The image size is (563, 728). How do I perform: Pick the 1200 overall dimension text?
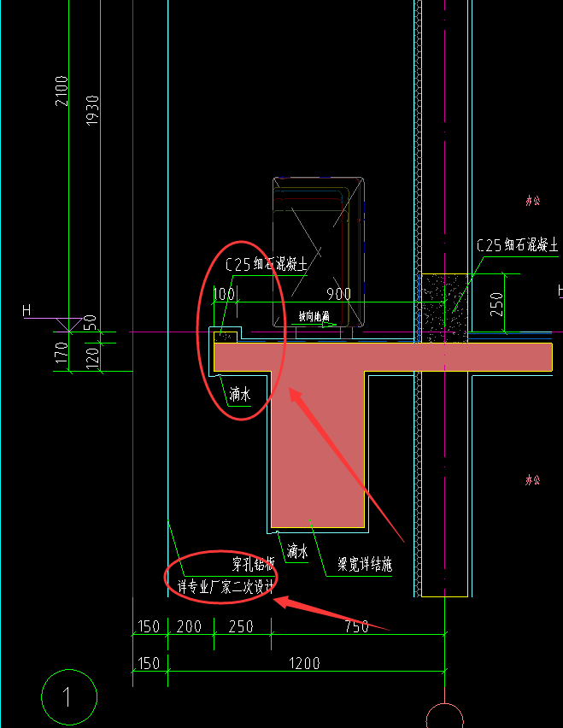[x=304, y=663]
